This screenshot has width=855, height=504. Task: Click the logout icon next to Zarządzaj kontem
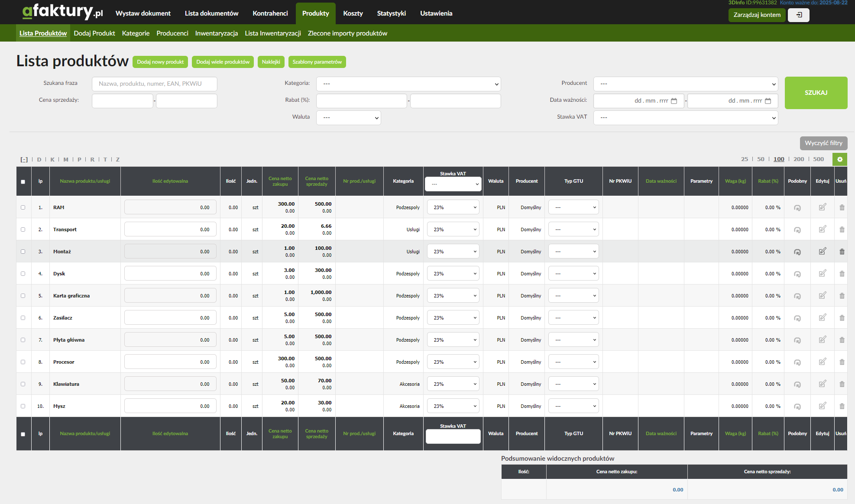point(799,15)
